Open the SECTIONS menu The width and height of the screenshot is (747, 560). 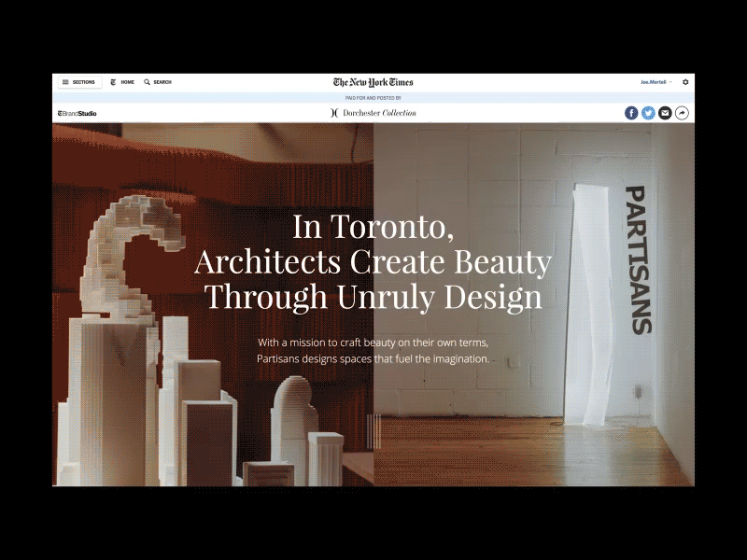(82, 82)
